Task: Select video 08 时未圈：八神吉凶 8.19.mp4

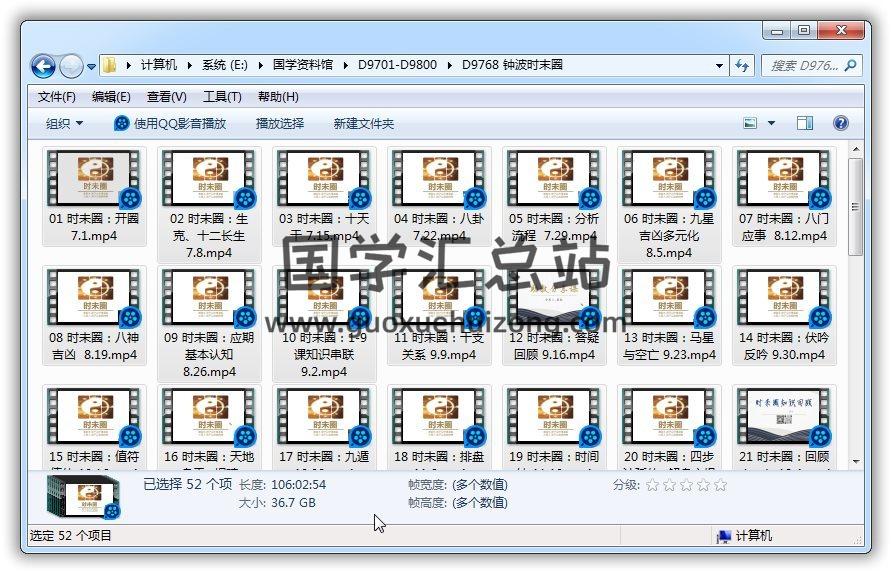Action: [x=94, y=316]
